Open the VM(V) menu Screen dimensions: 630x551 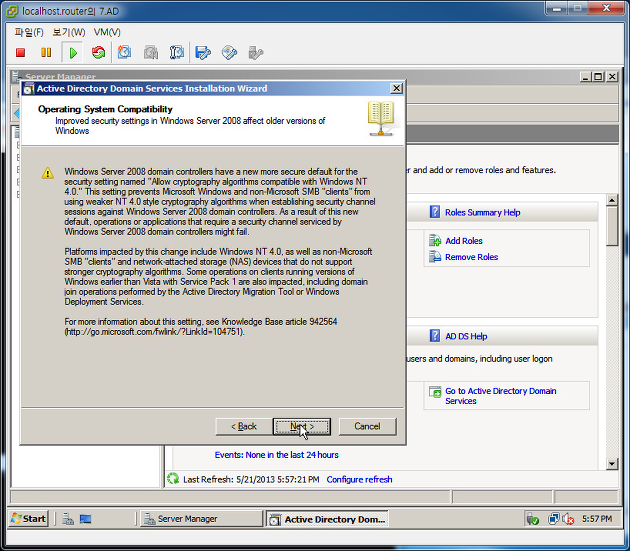(107, 32)
